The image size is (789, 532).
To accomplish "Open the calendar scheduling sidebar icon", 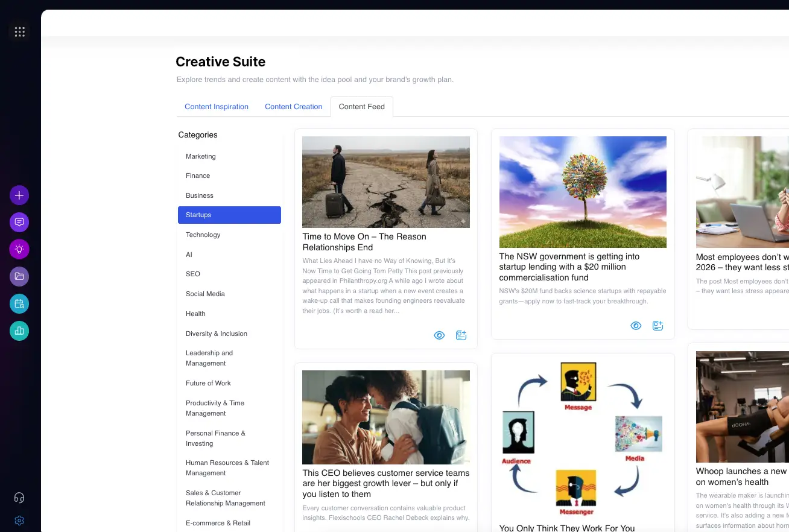I will pyautogui.click(x=19, y=303).
